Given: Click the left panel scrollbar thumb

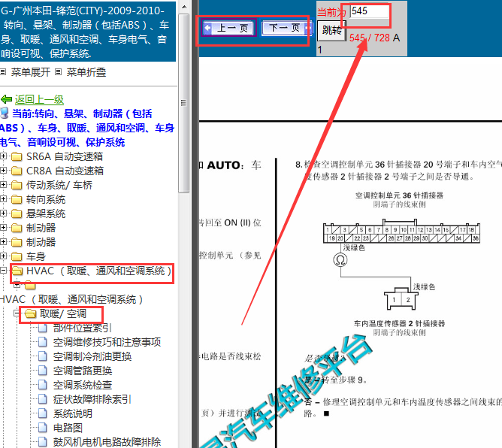Looking at the screenshot, I should (x=184, y=103).
